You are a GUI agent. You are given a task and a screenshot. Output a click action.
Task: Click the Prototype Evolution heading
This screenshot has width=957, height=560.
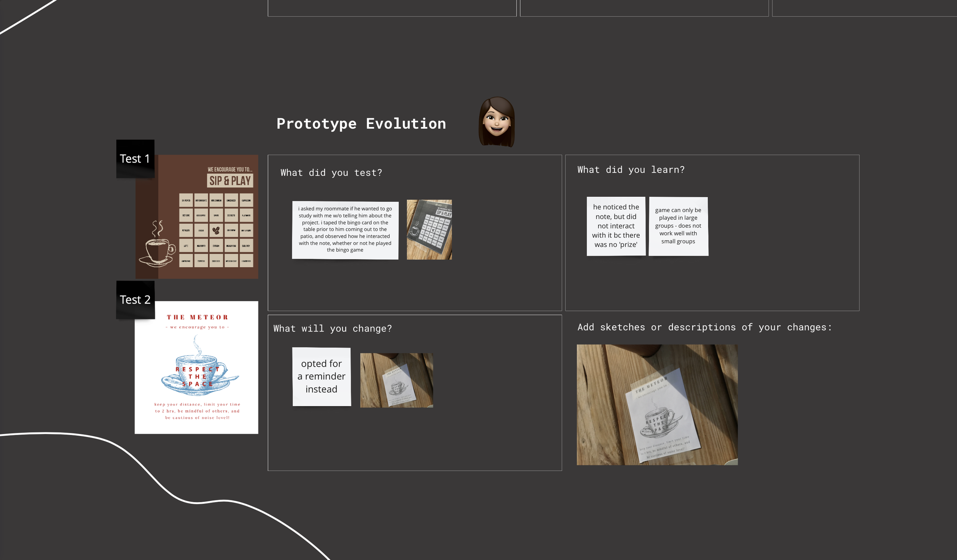tap(361, 124)
